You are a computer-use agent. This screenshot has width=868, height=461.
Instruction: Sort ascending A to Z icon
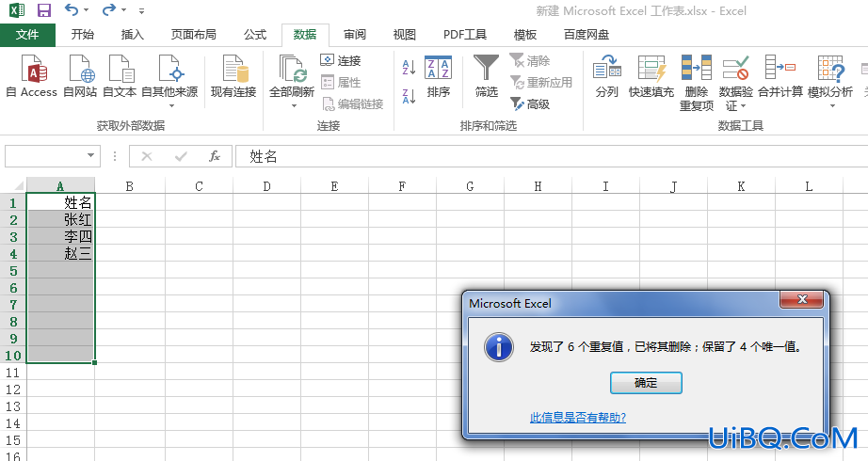409,67
